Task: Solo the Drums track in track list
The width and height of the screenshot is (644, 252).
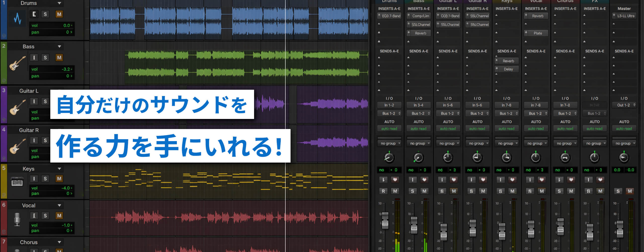Action: tap(45, 14)
